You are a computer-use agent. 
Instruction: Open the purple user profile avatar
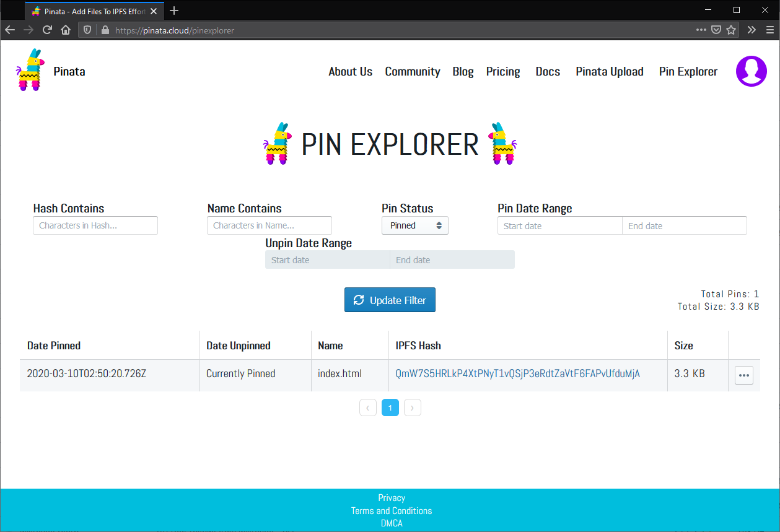pos(752,71)
